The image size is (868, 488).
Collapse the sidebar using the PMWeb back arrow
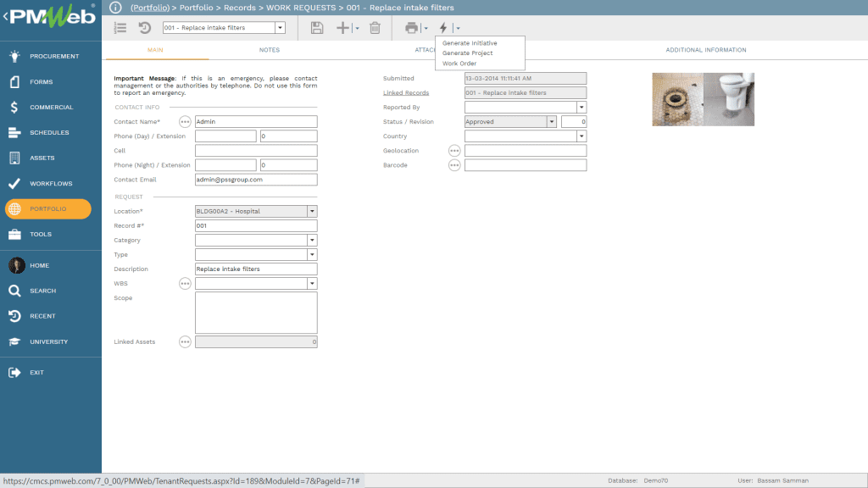tap(5, 16)
